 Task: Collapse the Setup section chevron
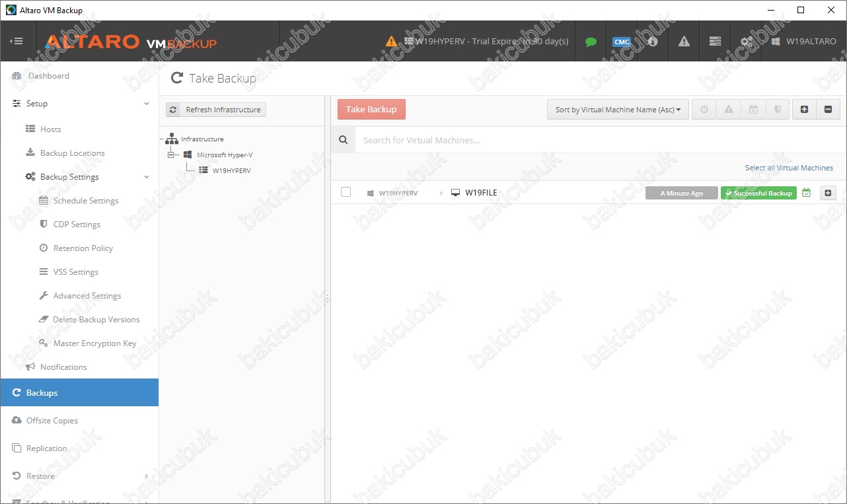pos(147,104)
